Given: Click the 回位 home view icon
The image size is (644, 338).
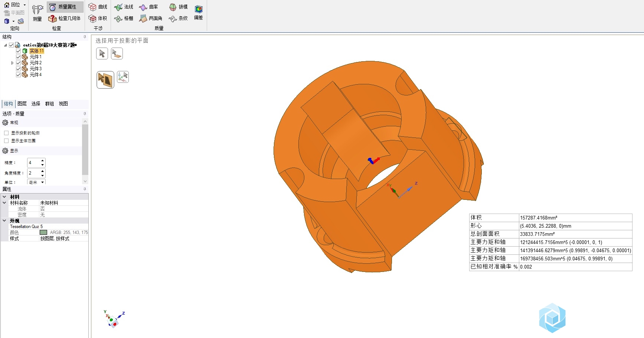Looking at the screenshot, I should point(7,5).
